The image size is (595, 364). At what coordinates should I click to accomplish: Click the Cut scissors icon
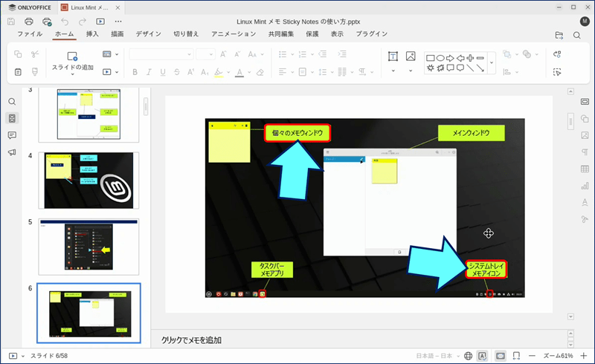[35, 54]
